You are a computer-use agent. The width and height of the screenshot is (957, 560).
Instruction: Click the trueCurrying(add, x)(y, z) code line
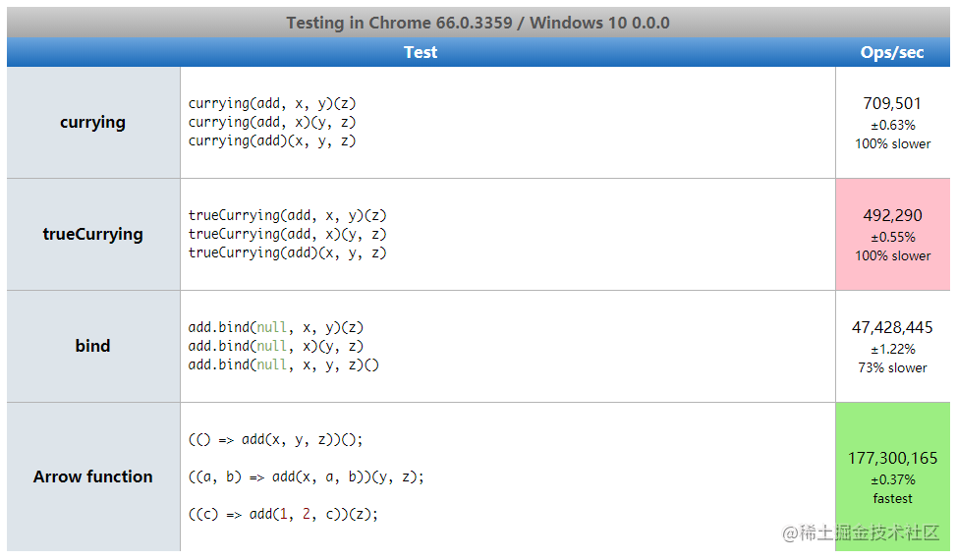coord(288,234)
